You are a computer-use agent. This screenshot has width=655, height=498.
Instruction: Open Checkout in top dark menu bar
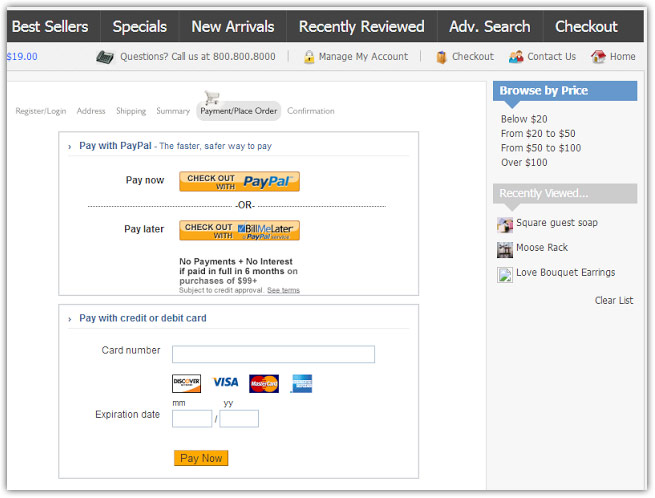tap(586, 27)
